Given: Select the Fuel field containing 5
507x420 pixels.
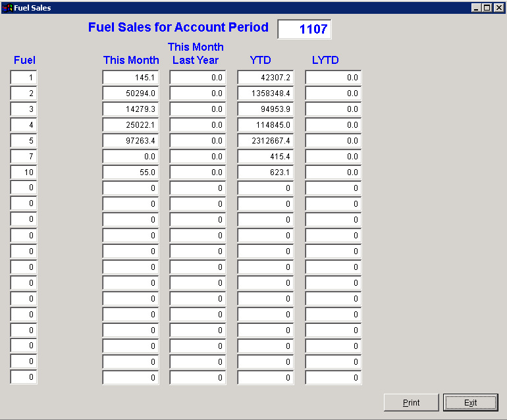Looking at the screenshot, I should click(24, 141).
